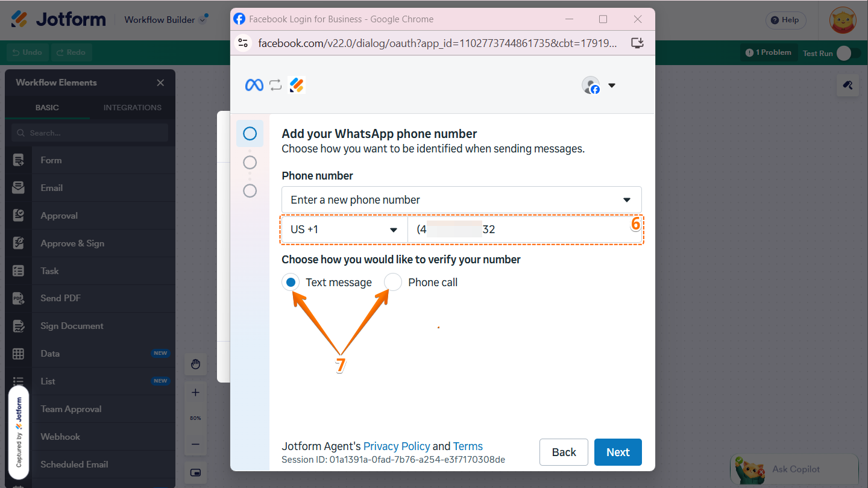The image size is (868, 488).
Task: Open site information icon in Chrome address bar
Action: [x=243, y=43]
